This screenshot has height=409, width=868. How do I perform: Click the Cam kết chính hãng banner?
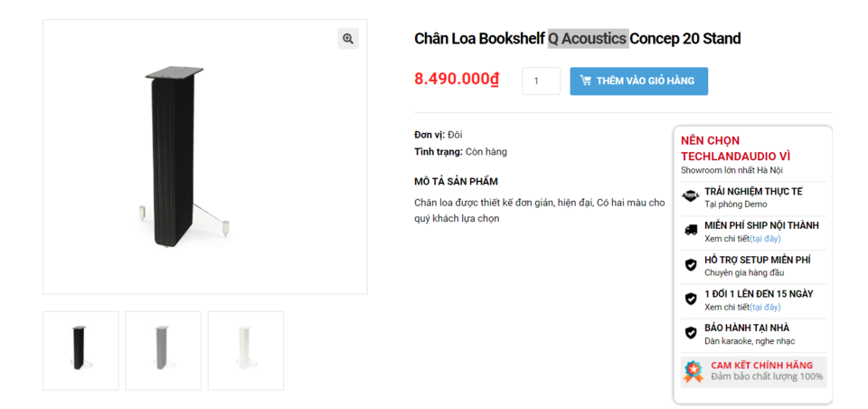753,371
